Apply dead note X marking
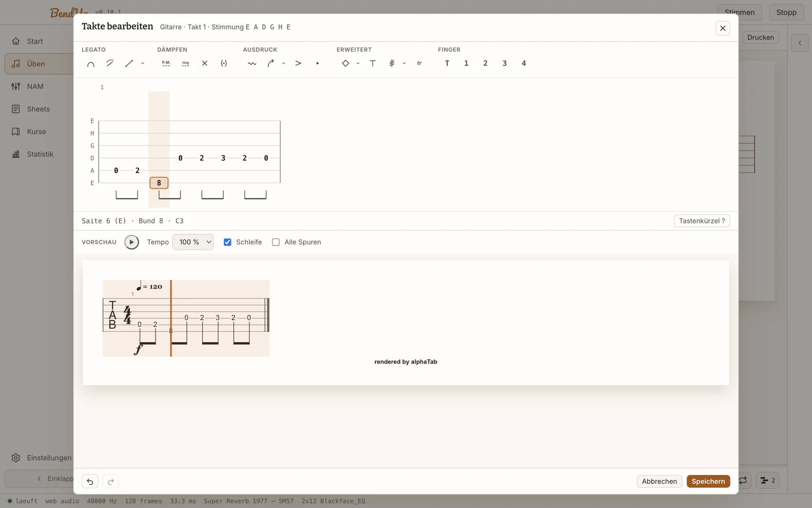812x508 pixels. point(205,63)
